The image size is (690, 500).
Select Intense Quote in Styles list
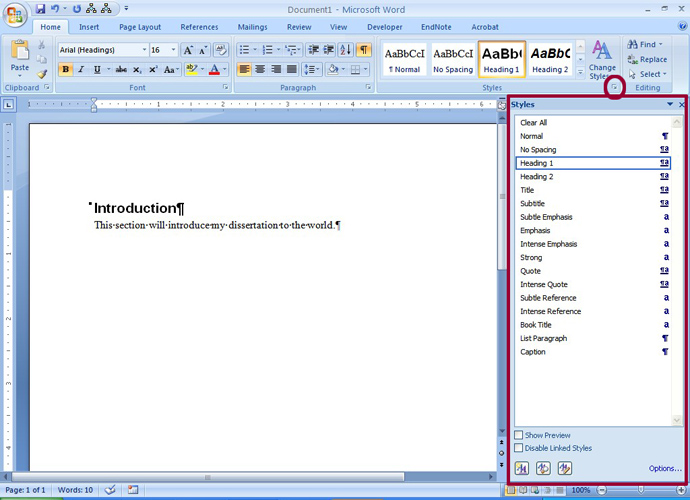click(593, 284)
